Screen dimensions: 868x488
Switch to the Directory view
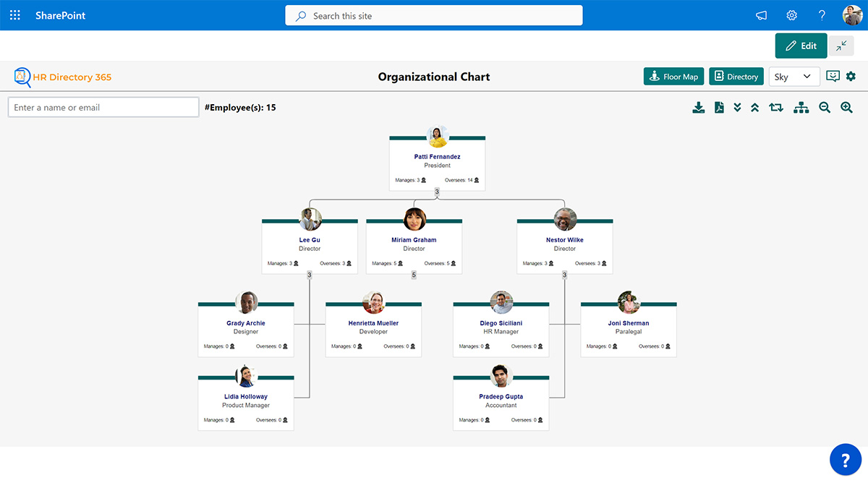(x=736, y=76)
